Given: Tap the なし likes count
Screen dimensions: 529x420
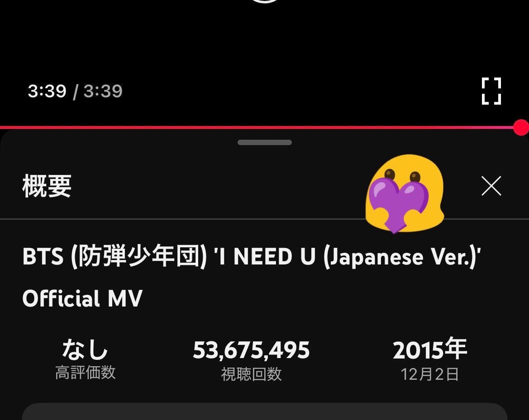Looking at the screenshot, I should tap(85, 349).
